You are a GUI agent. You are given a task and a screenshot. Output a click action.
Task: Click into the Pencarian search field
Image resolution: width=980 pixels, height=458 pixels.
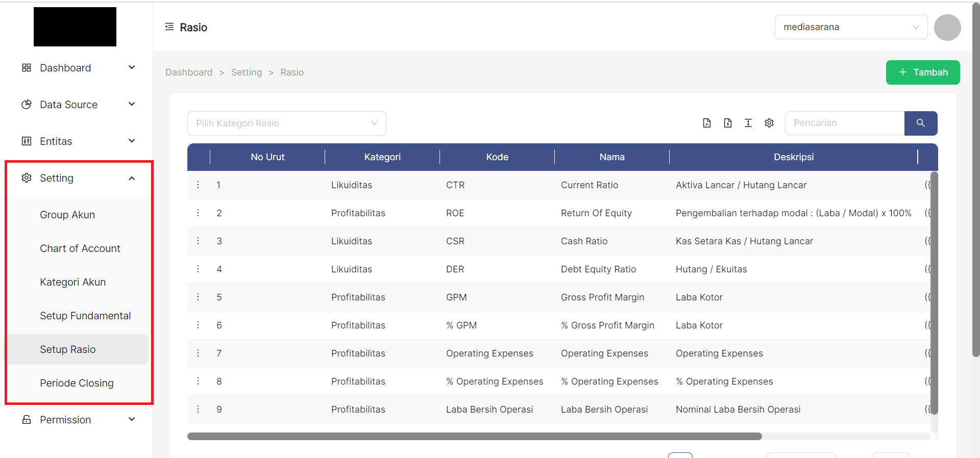click(x=844, y=123)
